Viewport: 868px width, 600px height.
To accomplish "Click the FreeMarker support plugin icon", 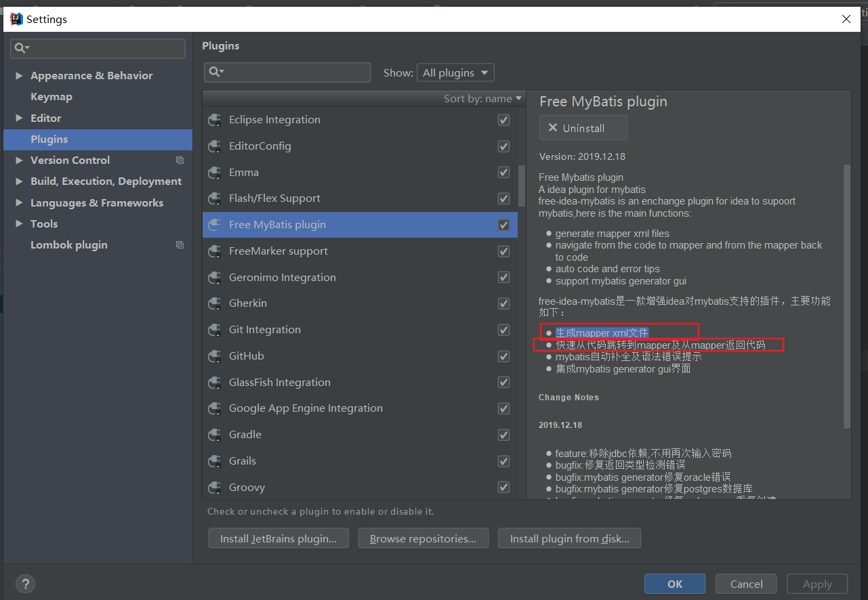I will pos(215,251).
